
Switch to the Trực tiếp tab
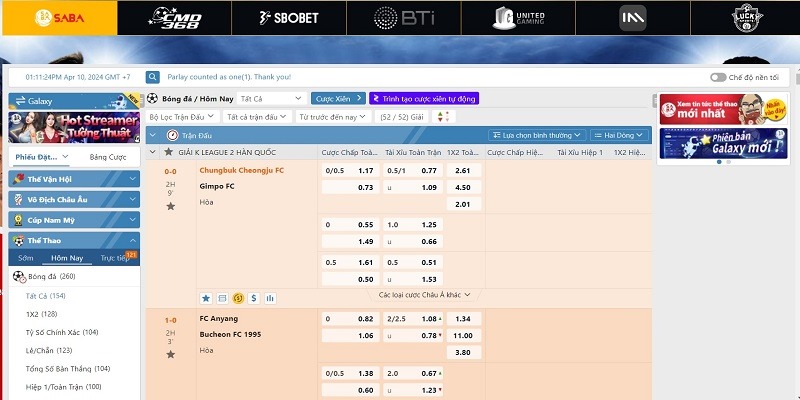coord(118,258)
